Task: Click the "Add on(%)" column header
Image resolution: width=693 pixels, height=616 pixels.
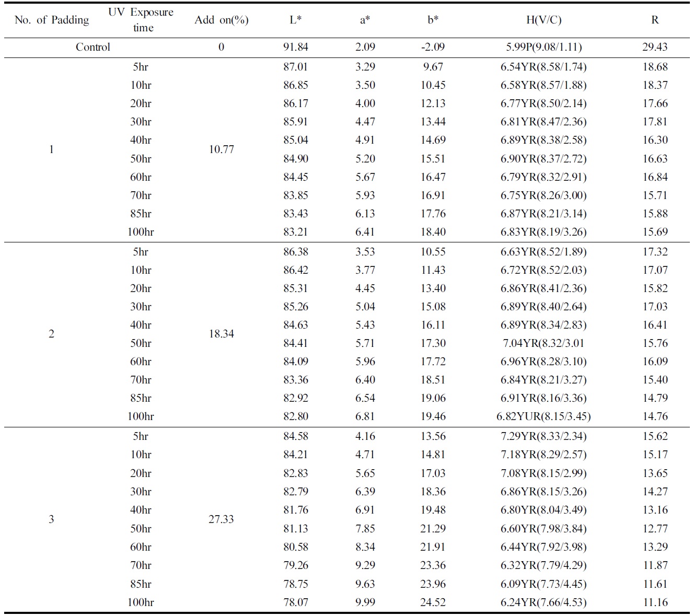Action: [x=221, y=20]
